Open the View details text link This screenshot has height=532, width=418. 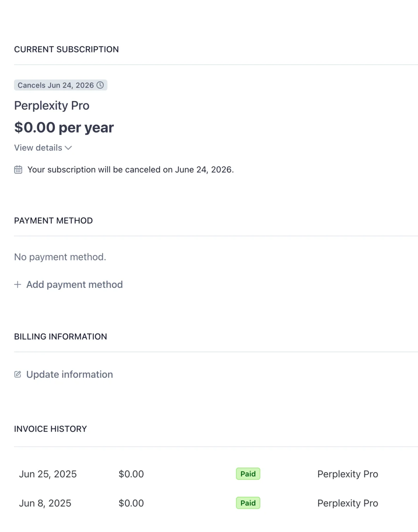click(x=38, y=148)
